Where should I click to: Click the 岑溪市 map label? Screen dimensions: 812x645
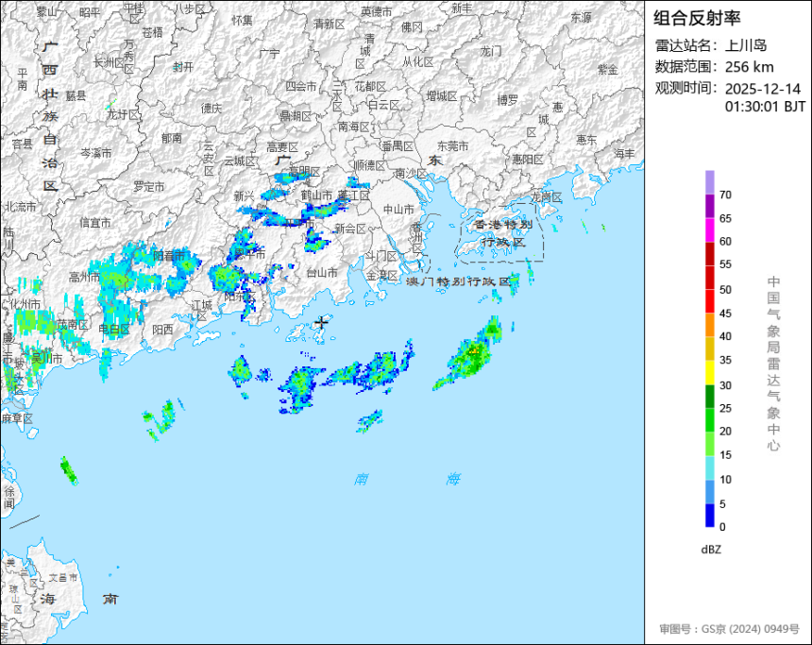coord(95,153)
